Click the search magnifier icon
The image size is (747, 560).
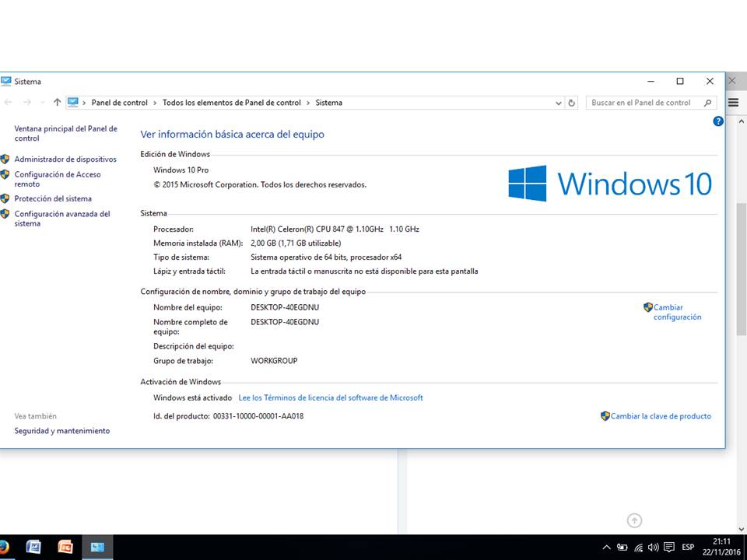coord(707,103)
